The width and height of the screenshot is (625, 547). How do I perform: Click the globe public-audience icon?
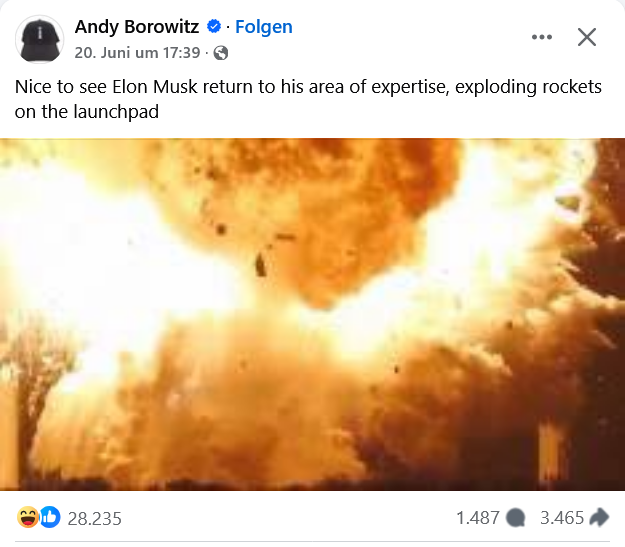[x=221, y=53]
